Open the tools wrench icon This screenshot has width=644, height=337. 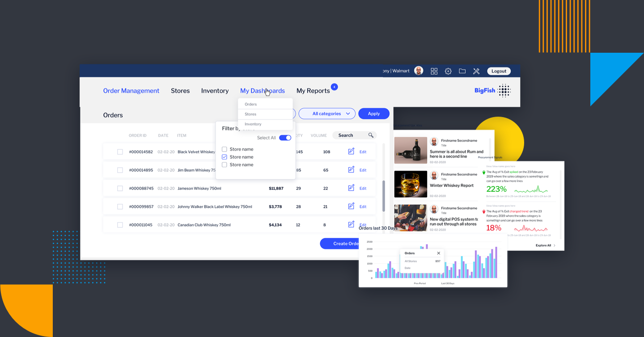[476, 71]
